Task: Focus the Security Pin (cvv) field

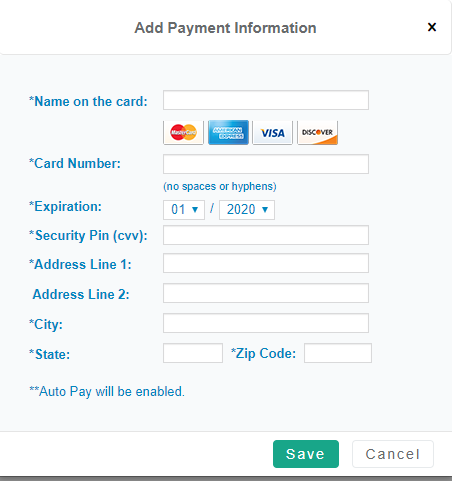Action: tap(266, 235)
